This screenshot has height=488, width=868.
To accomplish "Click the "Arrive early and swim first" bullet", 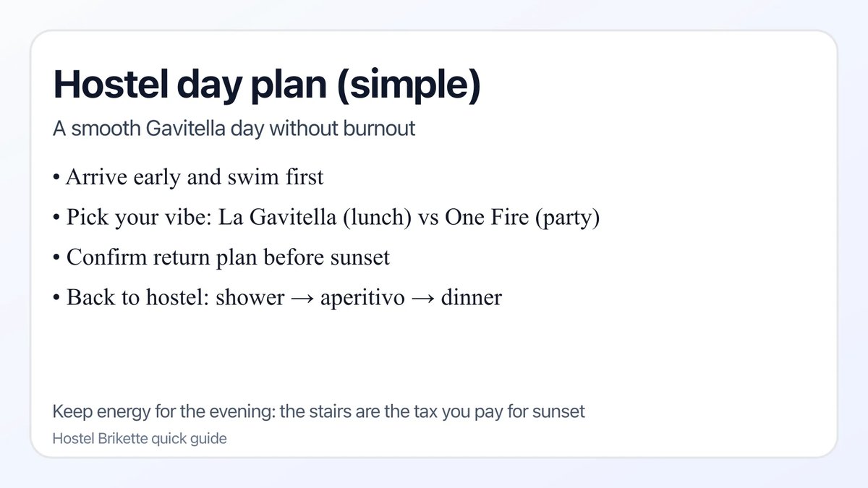I will 195,177.
